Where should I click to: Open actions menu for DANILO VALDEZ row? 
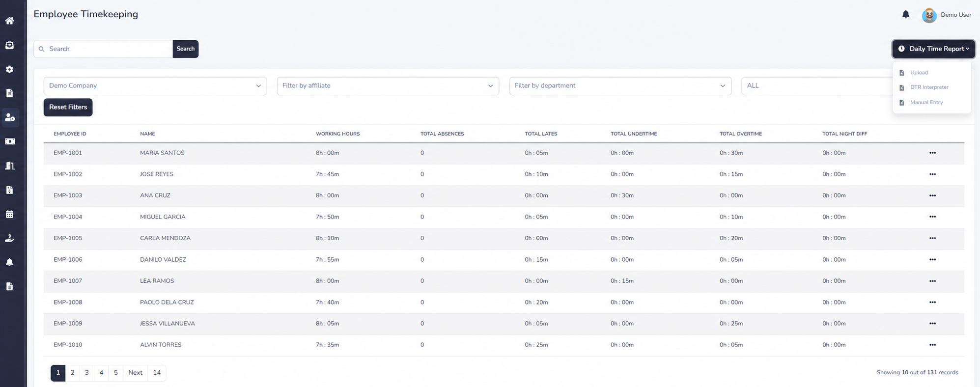click(932, 259)
